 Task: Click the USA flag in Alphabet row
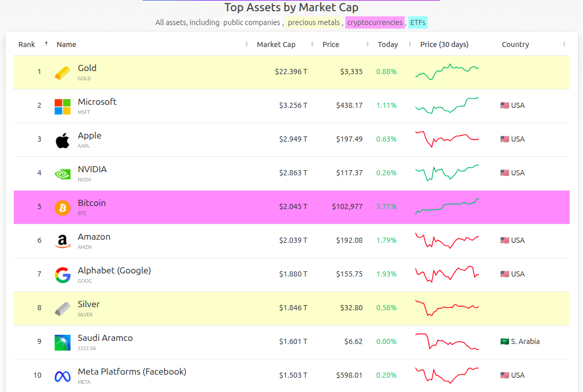click(504, 274)
